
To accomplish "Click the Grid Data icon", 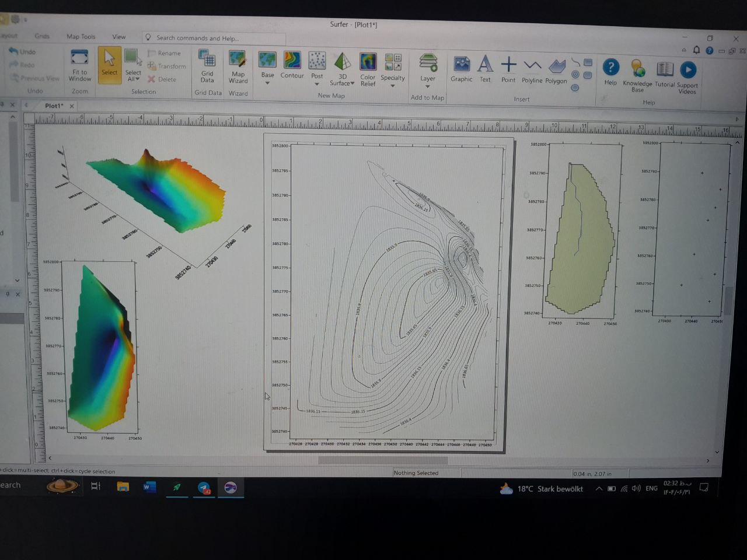I will click(x=207, y=61).
